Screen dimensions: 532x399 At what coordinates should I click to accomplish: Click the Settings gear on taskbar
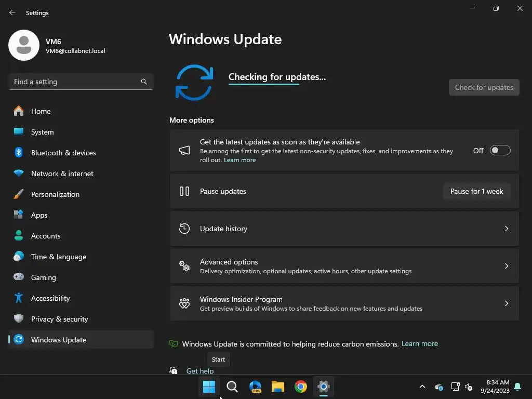tap(324, 387)
